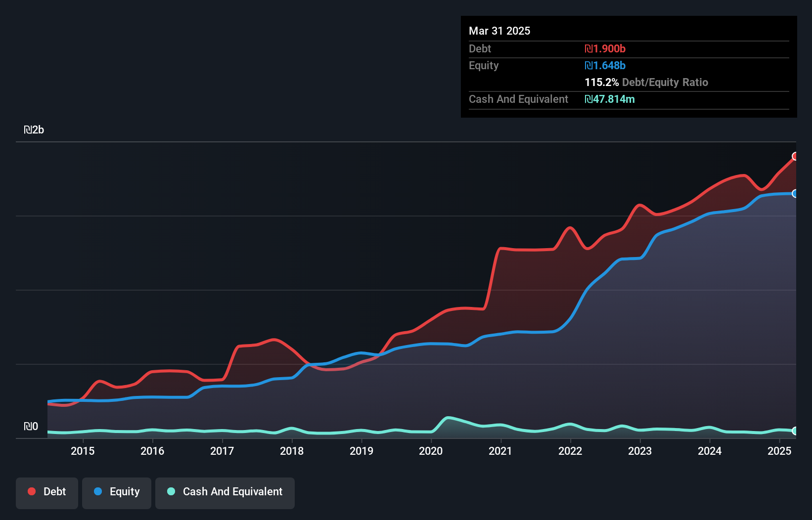Click the 2015 x-axis label

click(83, 451)
